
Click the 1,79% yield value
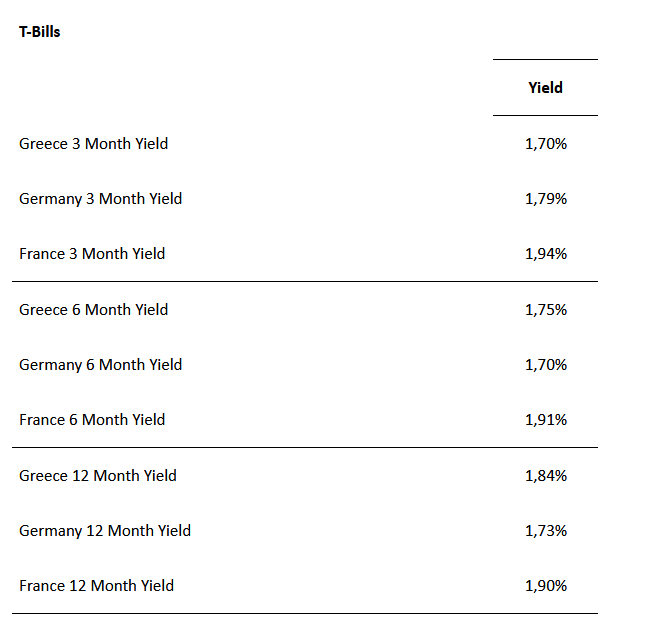[x=545, y=199]
